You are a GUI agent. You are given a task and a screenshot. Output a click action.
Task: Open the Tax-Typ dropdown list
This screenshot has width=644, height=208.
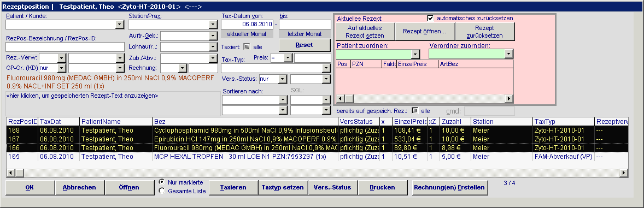tap(326, 68)
